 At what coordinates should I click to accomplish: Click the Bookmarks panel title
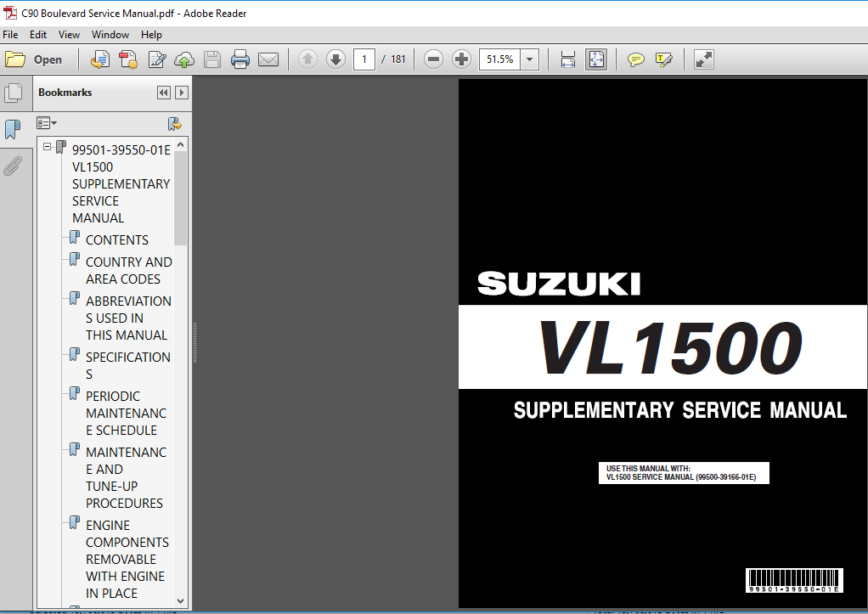65,93
